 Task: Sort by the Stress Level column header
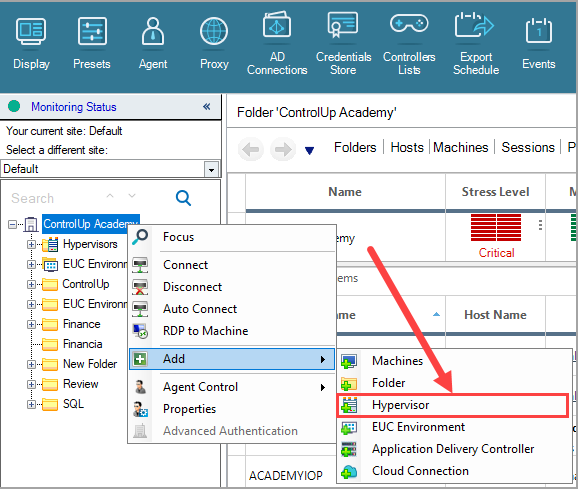[495, 192]
